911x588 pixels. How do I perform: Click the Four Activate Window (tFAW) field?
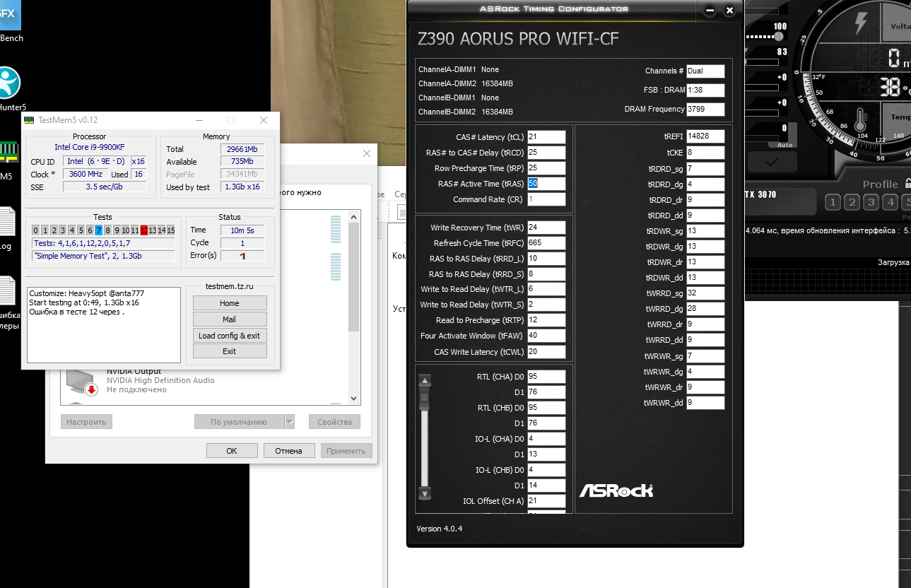pos(546,336)
